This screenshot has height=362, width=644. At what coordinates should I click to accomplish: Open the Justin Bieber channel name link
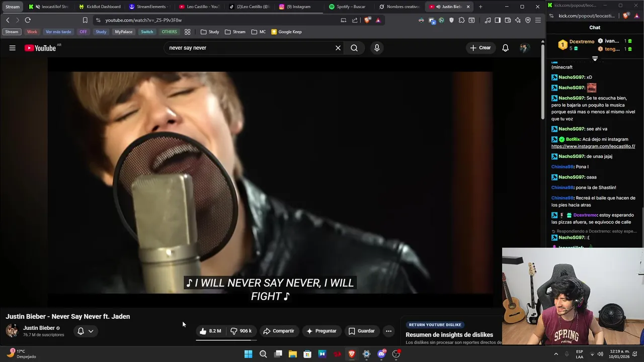pos(39,328)
